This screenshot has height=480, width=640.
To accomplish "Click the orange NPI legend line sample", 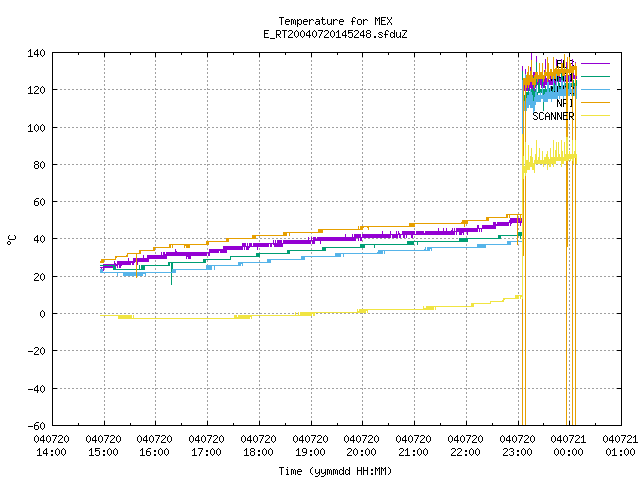I will point(595,102).
